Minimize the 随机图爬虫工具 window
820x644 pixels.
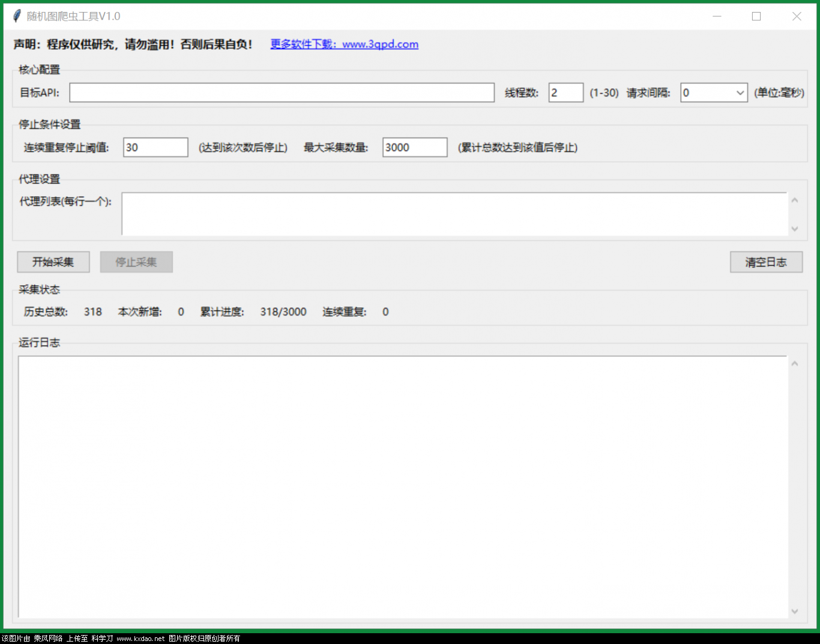[717, 16]
